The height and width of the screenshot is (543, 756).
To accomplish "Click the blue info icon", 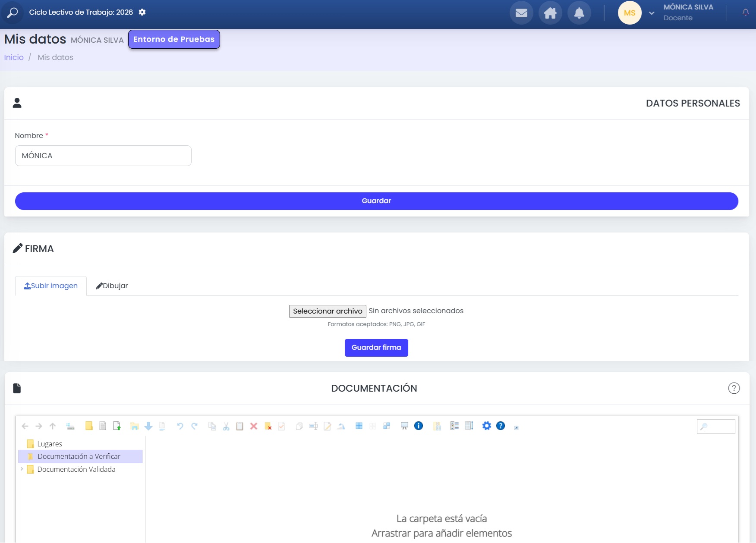I will [x=419, y=426].
